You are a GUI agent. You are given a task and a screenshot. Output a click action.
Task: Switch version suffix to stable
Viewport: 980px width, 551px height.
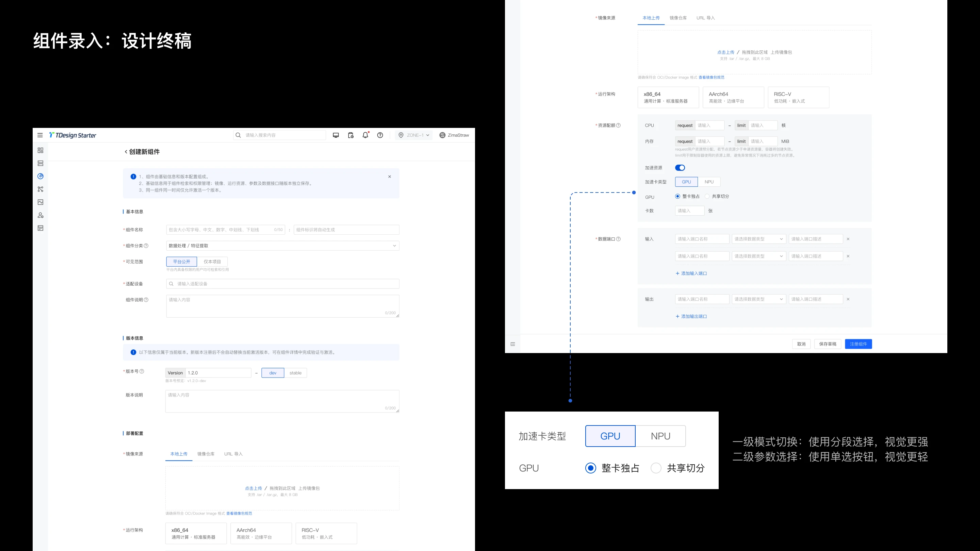(295, 373)
